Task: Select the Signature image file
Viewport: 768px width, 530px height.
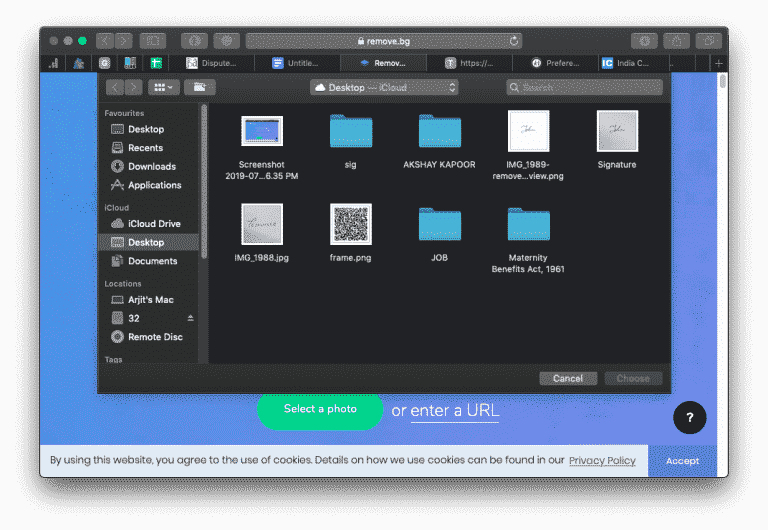Action: pyautogui.click(x=617, y=131)
